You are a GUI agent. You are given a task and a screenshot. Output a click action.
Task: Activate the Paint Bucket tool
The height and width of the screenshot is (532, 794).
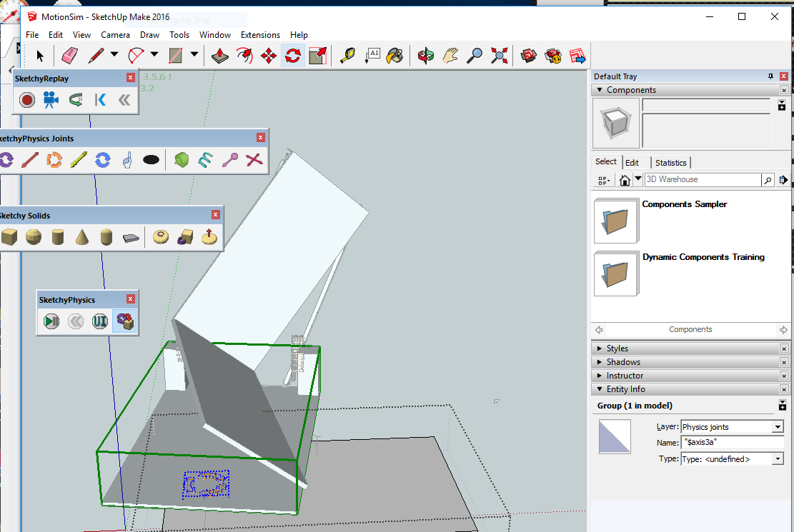coord(395,56)
